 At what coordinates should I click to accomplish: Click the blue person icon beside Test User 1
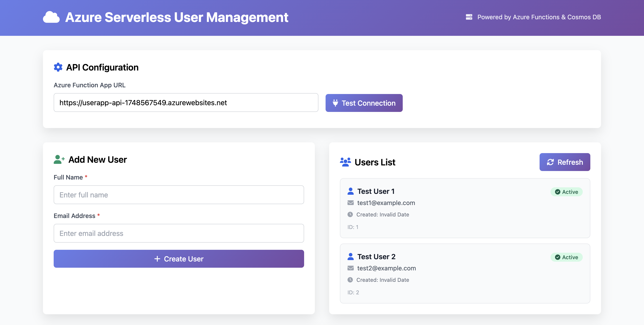351,191
